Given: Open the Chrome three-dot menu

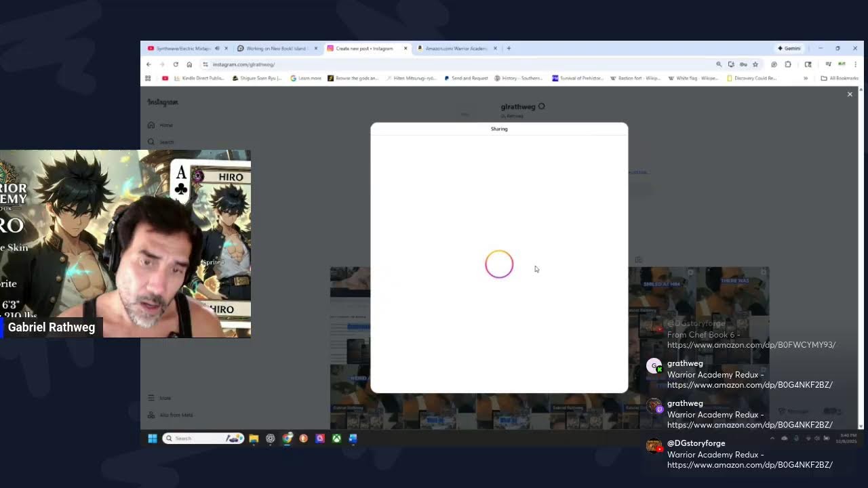Looking at the screenshot, I should pyautogui.click(x=855, y=64).
